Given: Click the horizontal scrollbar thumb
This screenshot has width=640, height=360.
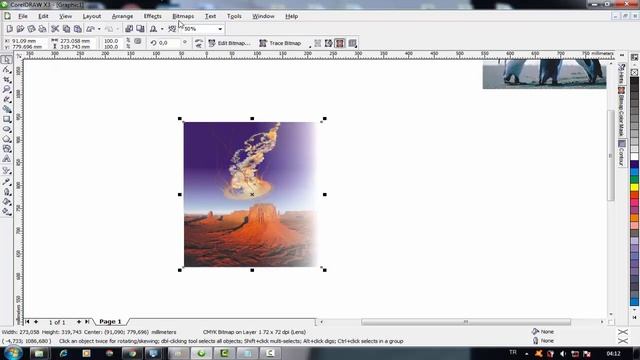Looking at the screenshot, I should tap(466, 322).
